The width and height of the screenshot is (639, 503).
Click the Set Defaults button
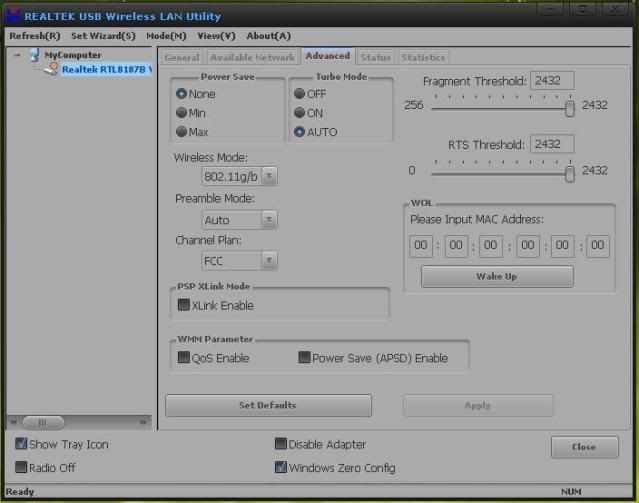coord(268,405)
